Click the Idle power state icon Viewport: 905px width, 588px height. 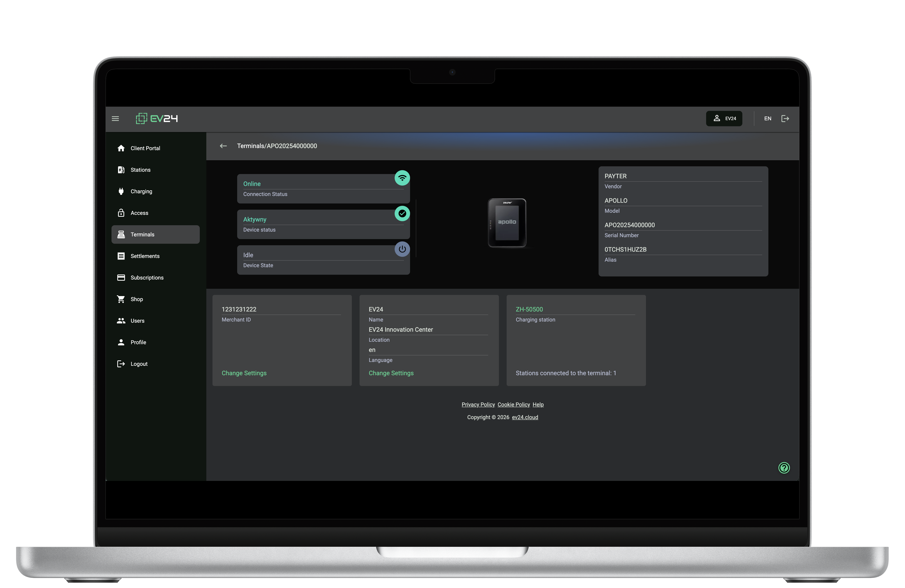(402, 249)
